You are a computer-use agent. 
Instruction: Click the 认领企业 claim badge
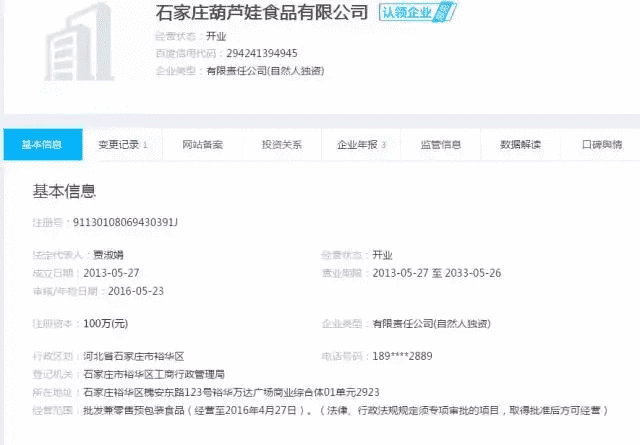(417, 12)
